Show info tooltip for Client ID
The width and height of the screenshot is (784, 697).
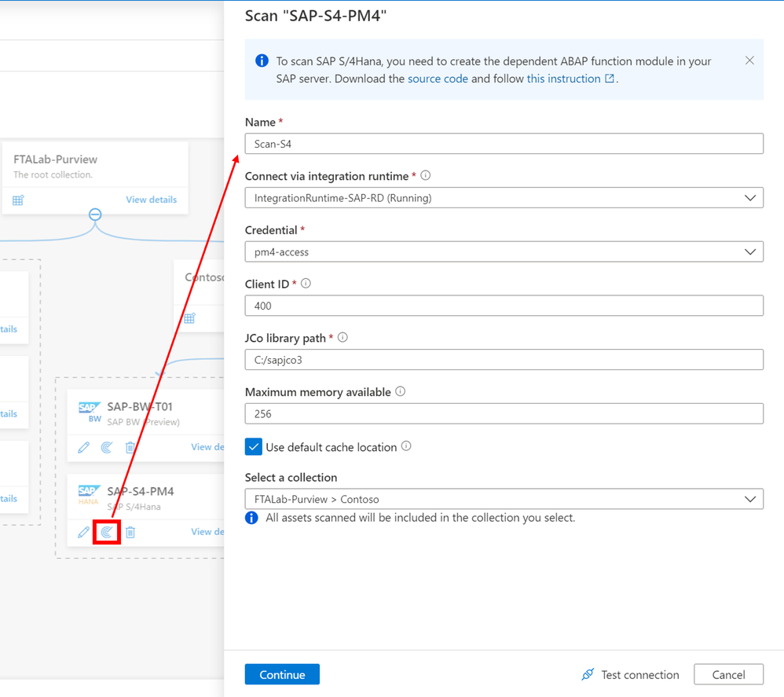[306, 284]
